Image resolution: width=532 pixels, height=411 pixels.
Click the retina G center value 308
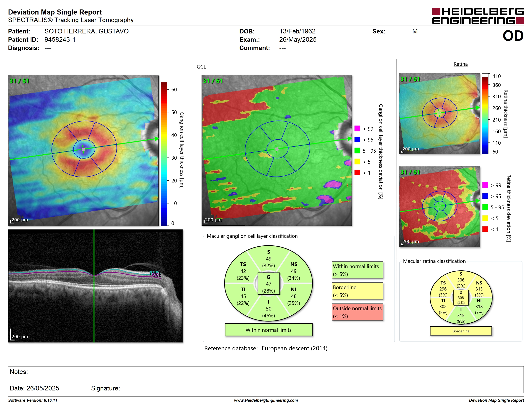pos(461,298)
